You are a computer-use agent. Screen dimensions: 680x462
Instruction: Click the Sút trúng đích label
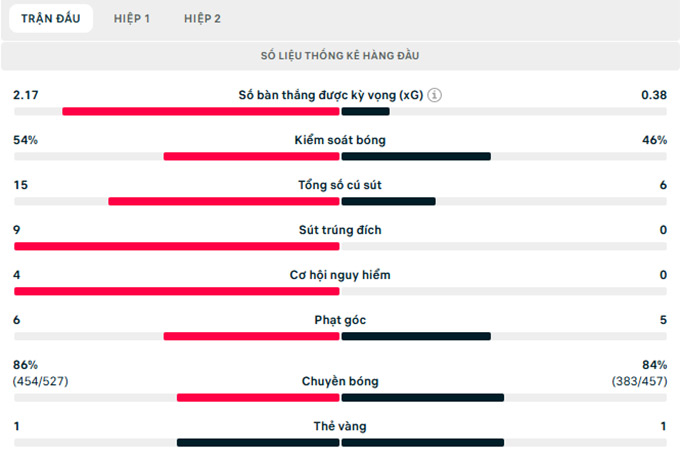click(340, 230)
